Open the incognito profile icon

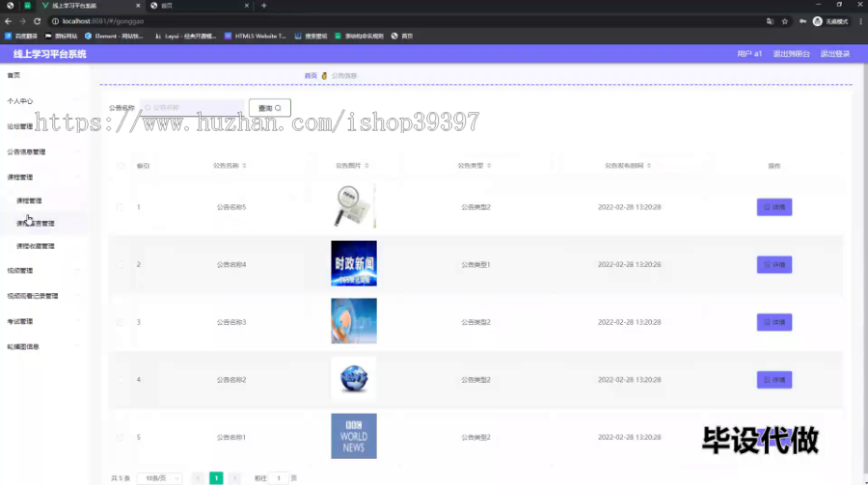pyautogui.click(x=818, y=21)
